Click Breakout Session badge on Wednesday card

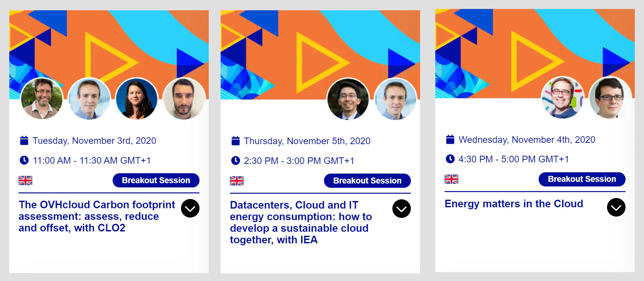(x=582, y=179)
